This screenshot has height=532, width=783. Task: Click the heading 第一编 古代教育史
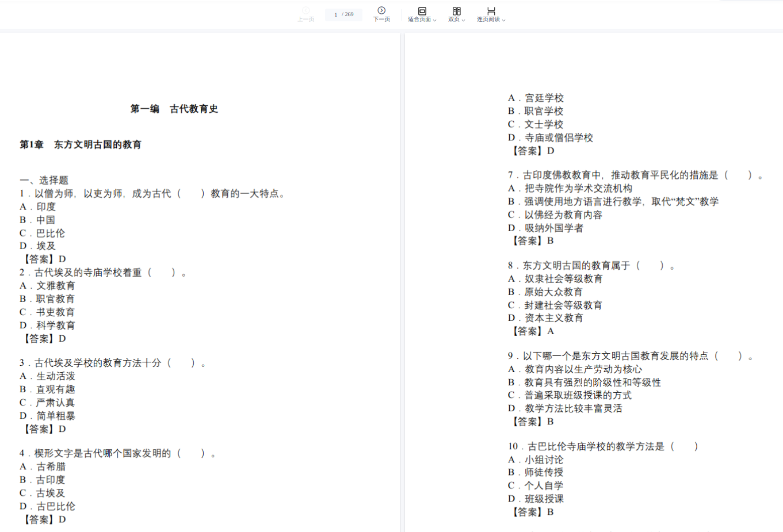point(174,109)
